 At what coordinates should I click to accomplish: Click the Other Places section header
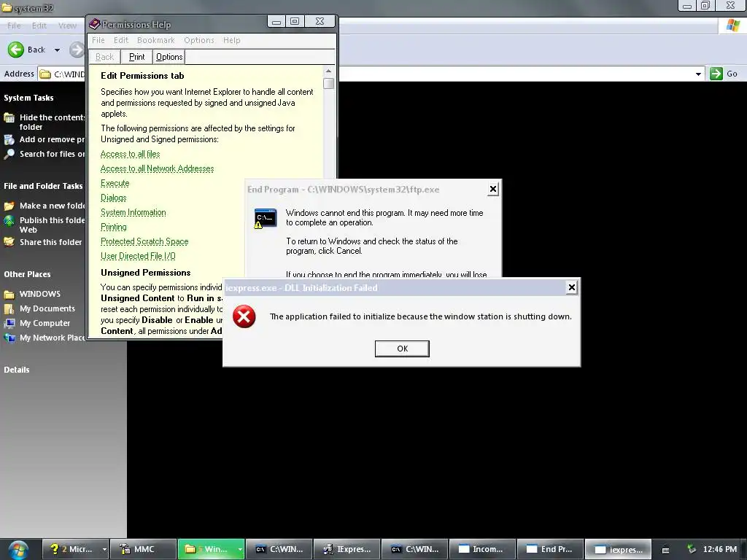27,274
